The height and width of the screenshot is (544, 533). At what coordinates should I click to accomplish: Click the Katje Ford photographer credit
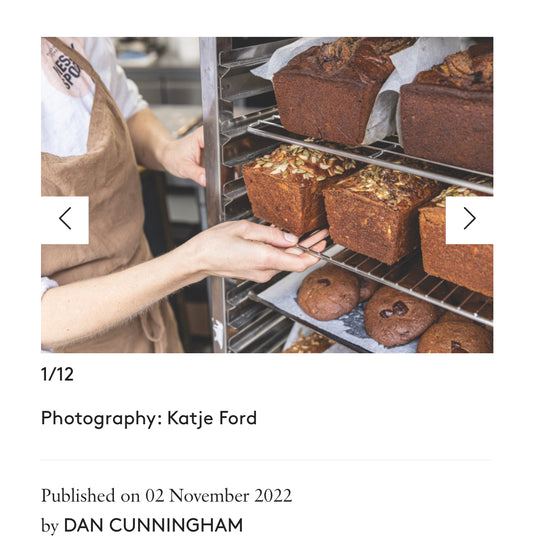pos(212,418)
